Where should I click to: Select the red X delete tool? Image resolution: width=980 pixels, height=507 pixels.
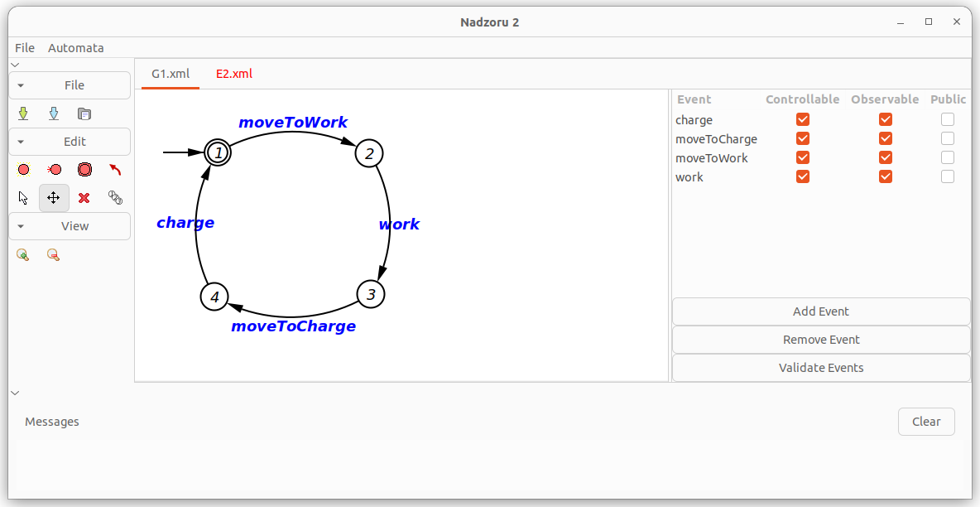[x=84, y=198]
